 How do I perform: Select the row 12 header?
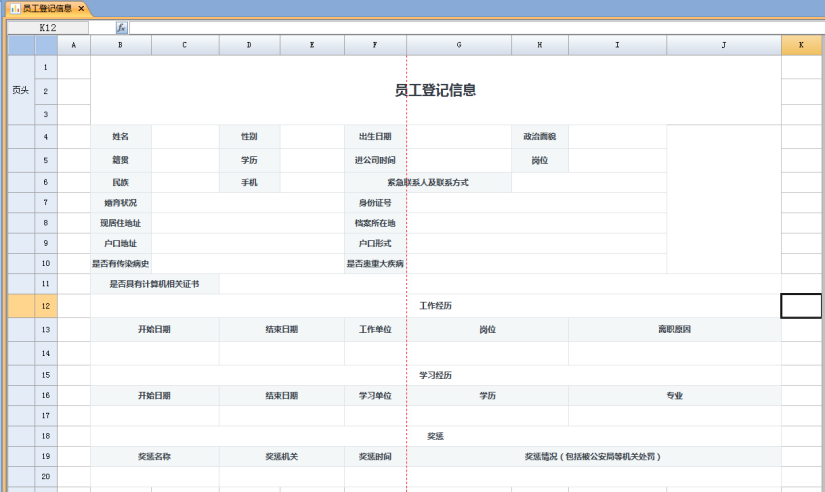(46, 305)
